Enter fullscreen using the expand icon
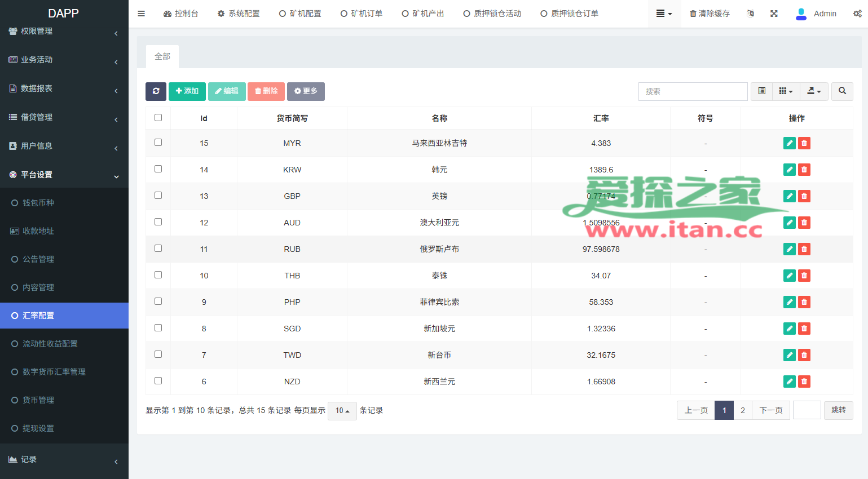Image resolution: width=868 pixels, height=479 pixels. tap(774, 14)
